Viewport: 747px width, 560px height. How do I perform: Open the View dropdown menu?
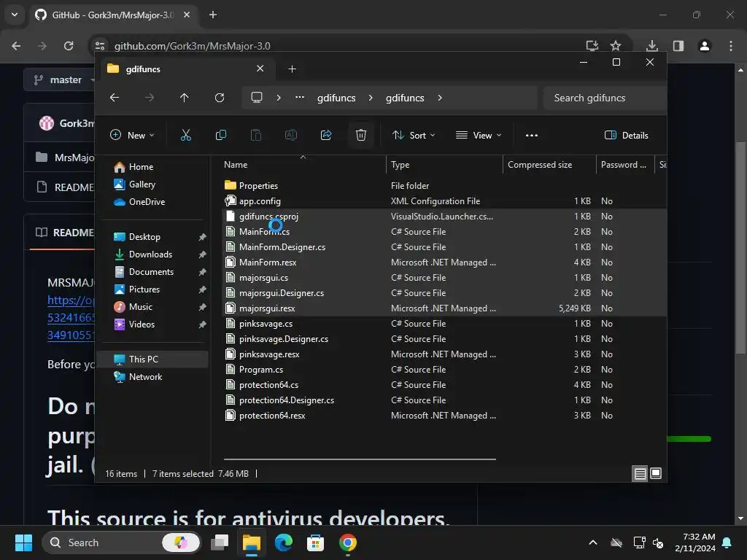pyautogui.click(x=479, y=135)
